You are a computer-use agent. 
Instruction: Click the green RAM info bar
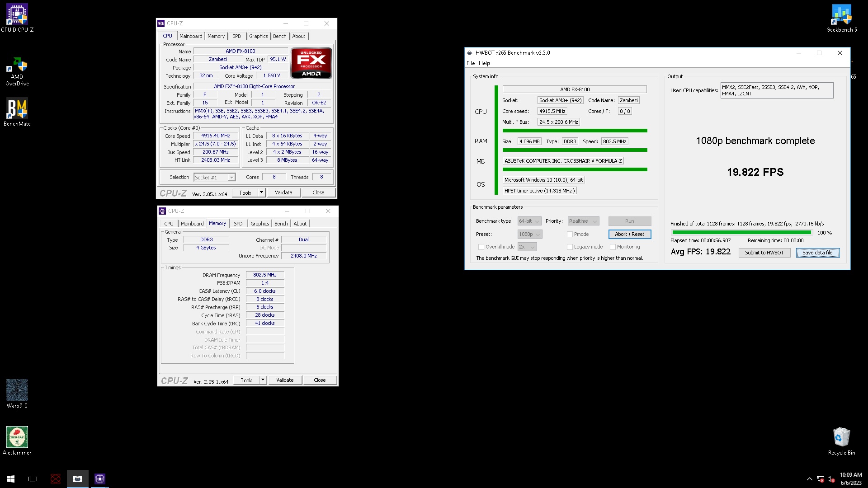click(575, 150)
